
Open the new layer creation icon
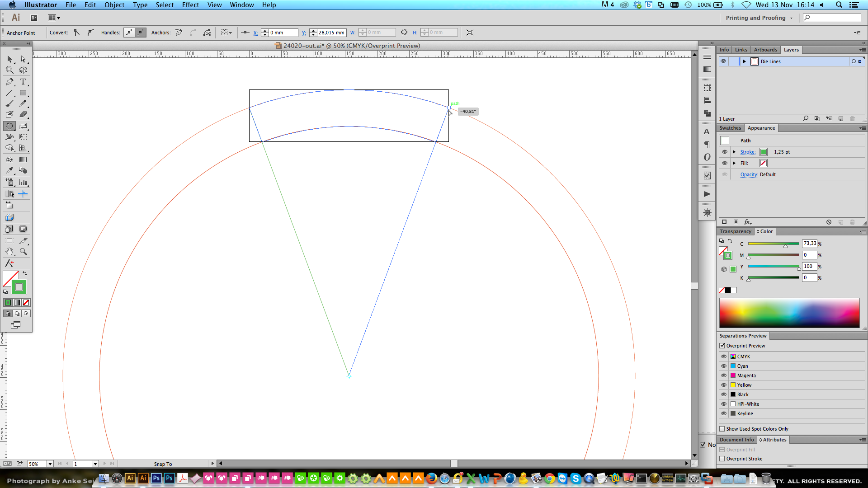841,118
